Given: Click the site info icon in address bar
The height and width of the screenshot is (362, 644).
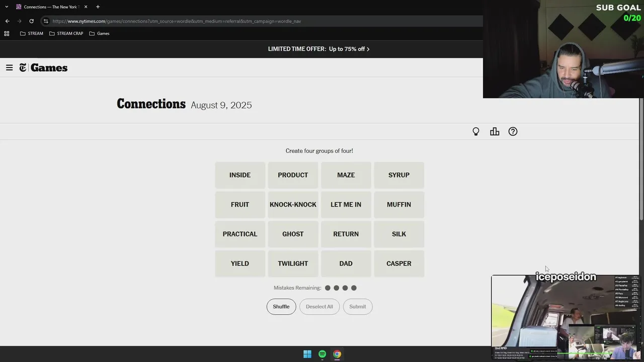Looking at the screenshot, I should coord(46,21).
